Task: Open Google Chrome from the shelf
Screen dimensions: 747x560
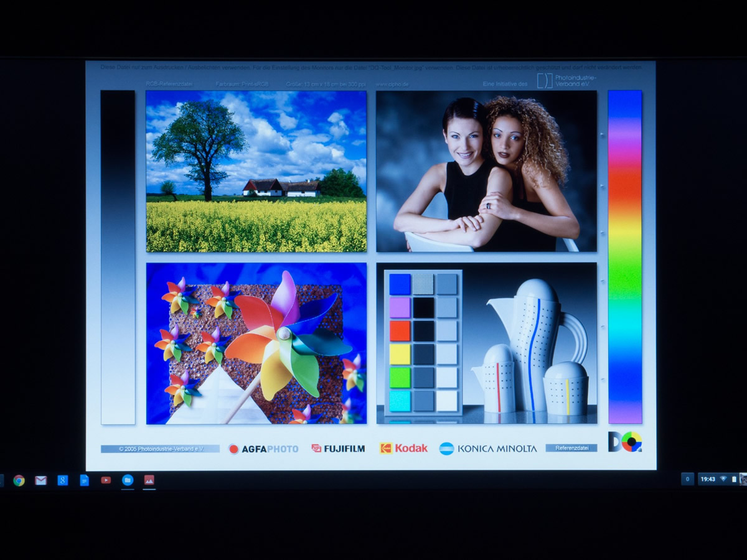Action: [x=19, y=480]
